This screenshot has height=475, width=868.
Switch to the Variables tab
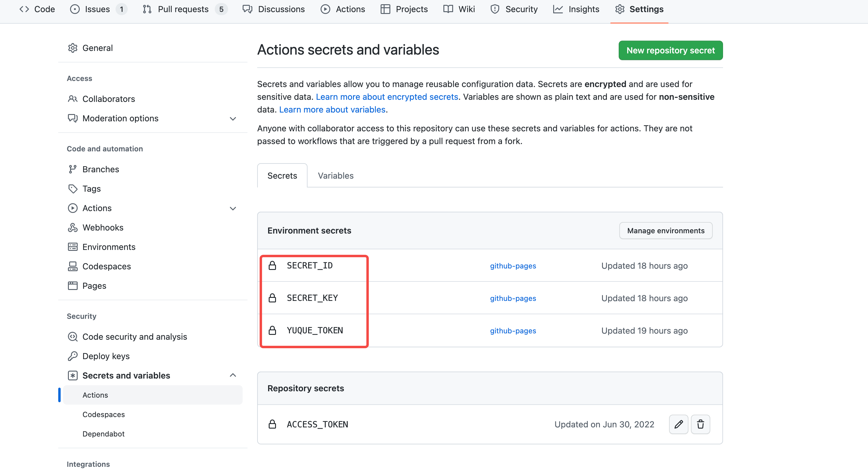(336, 176)
